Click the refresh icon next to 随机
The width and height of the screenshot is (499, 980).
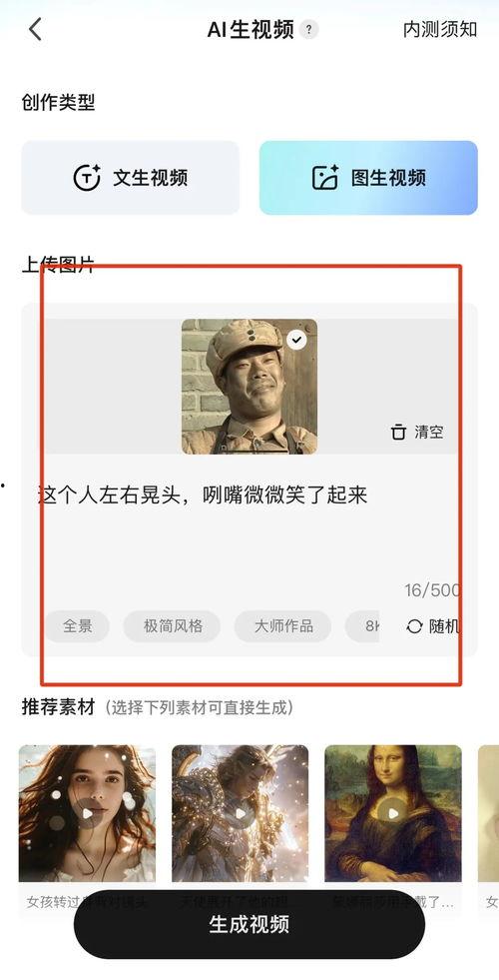[x=414, y=626]
